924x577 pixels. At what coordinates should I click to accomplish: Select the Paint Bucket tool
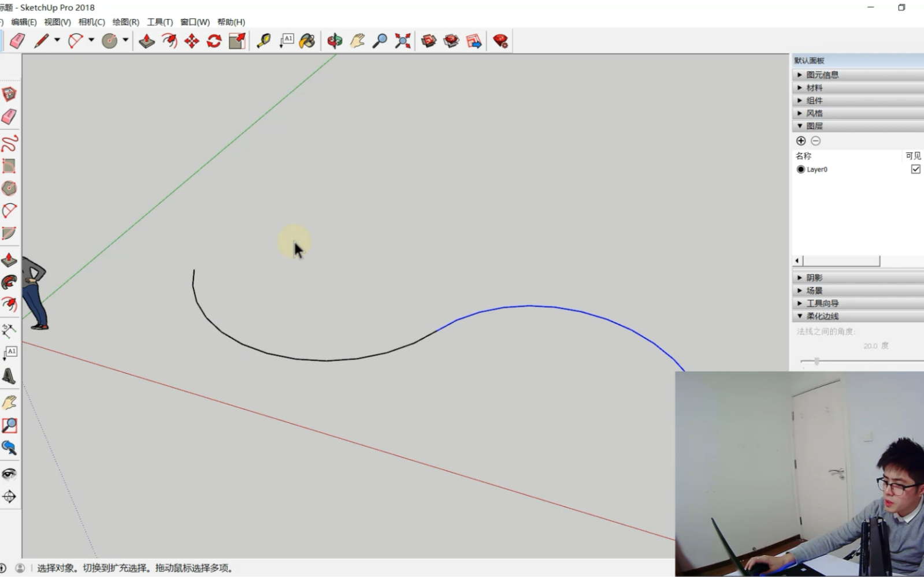click(307, 40)
